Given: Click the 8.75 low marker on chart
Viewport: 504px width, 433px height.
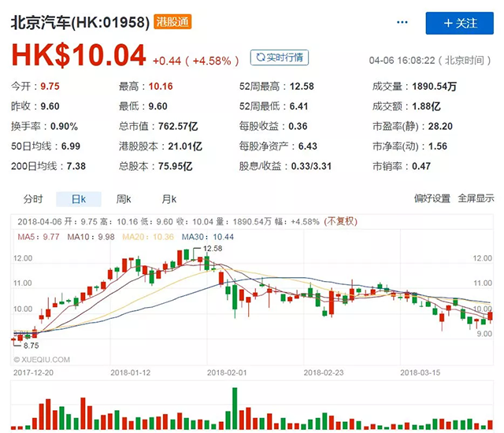Looking at the screenshot, I should (31, 346).
